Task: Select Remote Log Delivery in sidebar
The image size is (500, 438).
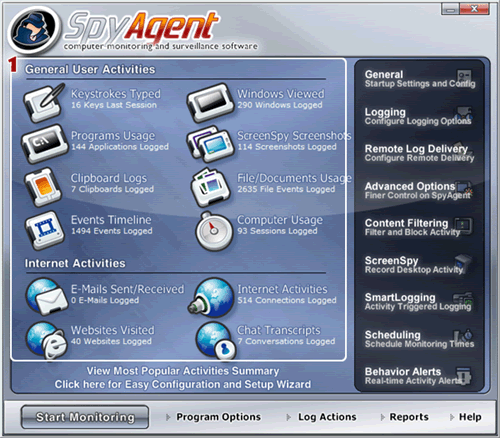Action: [x=419, y=153]
